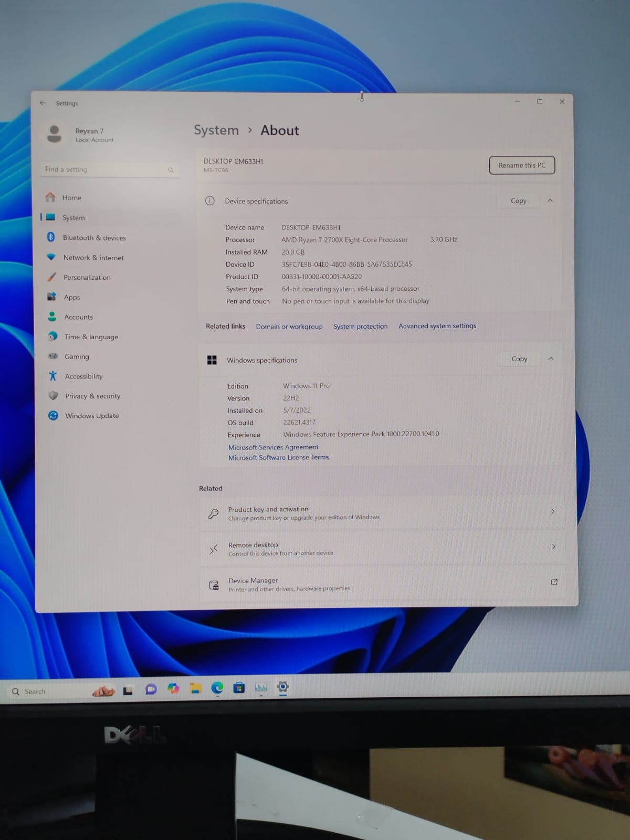Open the video chat app on taskbar

pos(151,689)
